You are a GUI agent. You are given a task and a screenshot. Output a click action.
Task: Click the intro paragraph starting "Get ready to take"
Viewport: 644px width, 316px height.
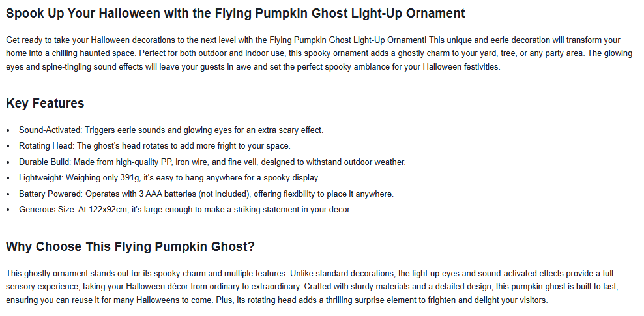click(319, 53)
